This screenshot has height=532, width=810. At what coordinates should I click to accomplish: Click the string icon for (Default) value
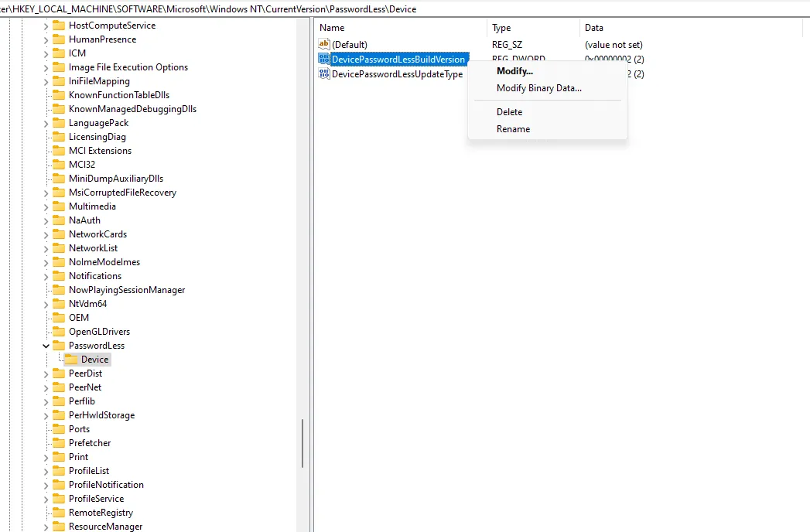click(324, 44)
